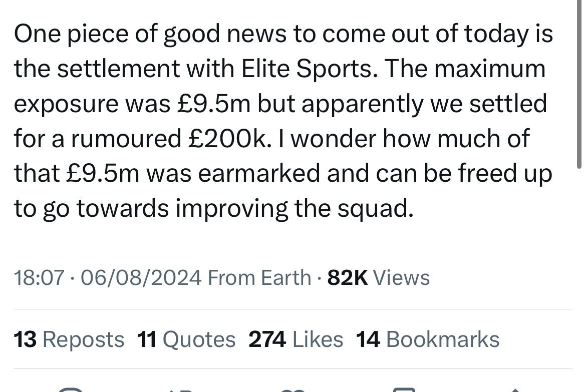View the 13 Reposts list

coord(69,339)
